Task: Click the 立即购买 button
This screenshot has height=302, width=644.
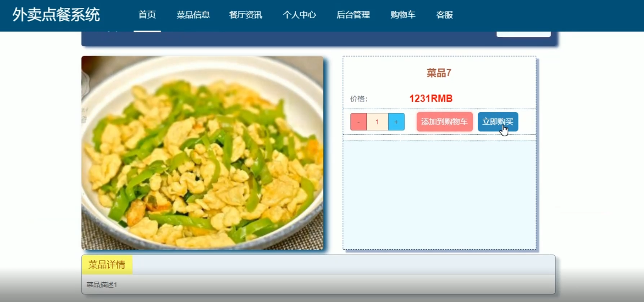Action: pyautogui.click(x=498, y=122)
